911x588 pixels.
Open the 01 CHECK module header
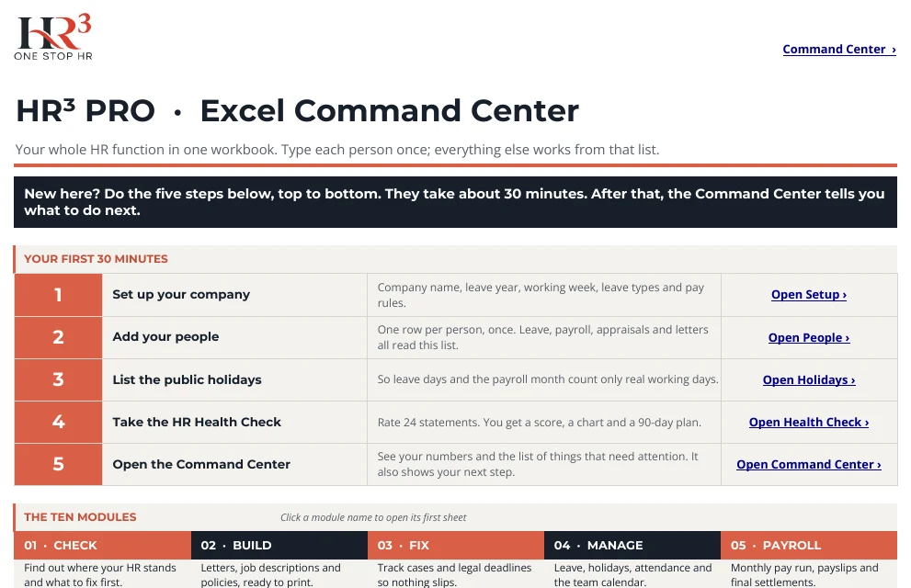102,545
